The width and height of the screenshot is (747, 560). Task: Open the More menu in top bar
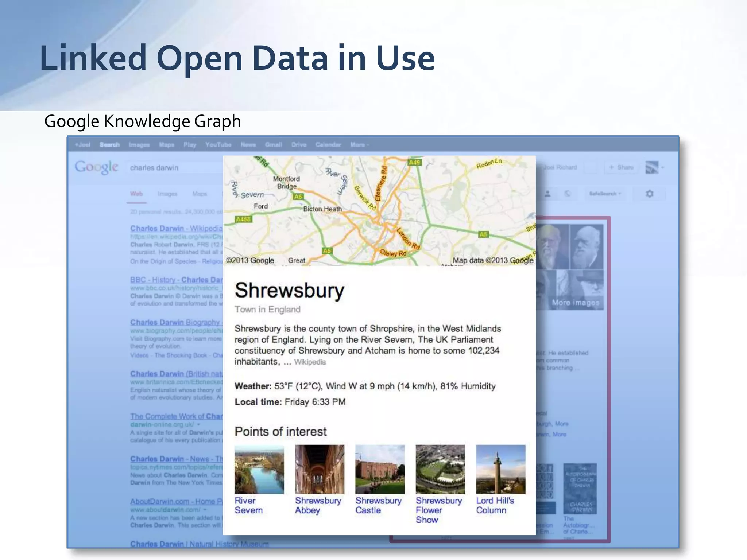click(360, 145)
